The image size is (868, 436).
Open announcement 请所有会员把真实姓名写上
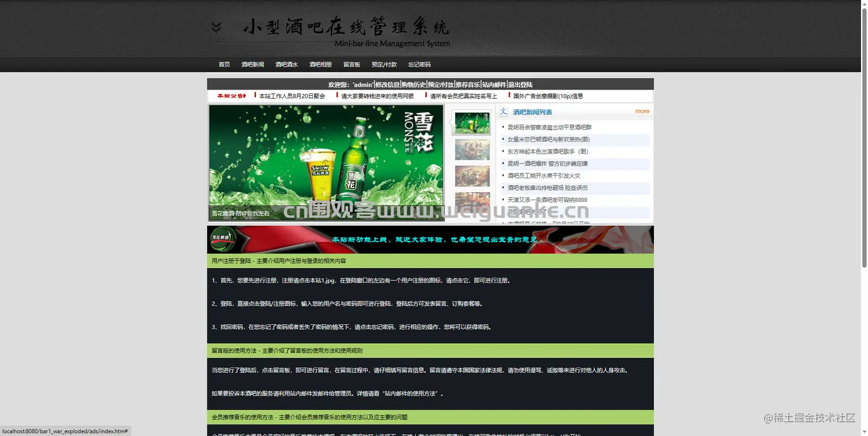(x=463, y=96)
